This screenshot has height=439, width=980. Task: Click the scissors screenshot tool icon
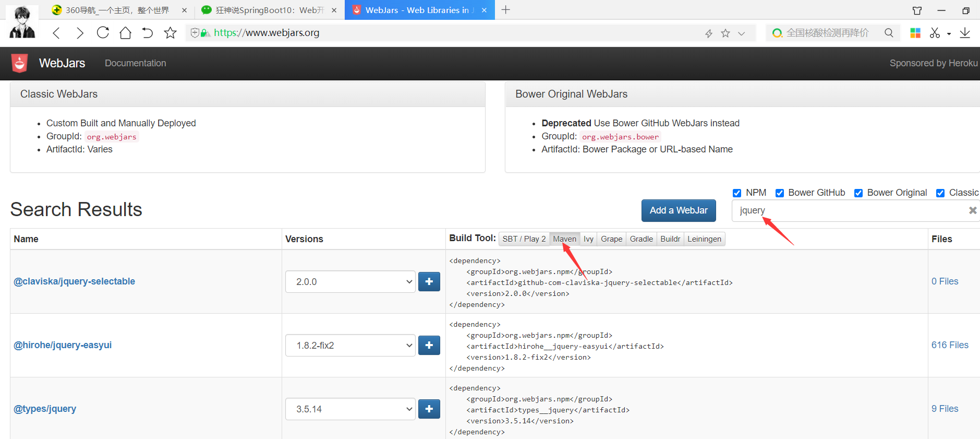935,33
